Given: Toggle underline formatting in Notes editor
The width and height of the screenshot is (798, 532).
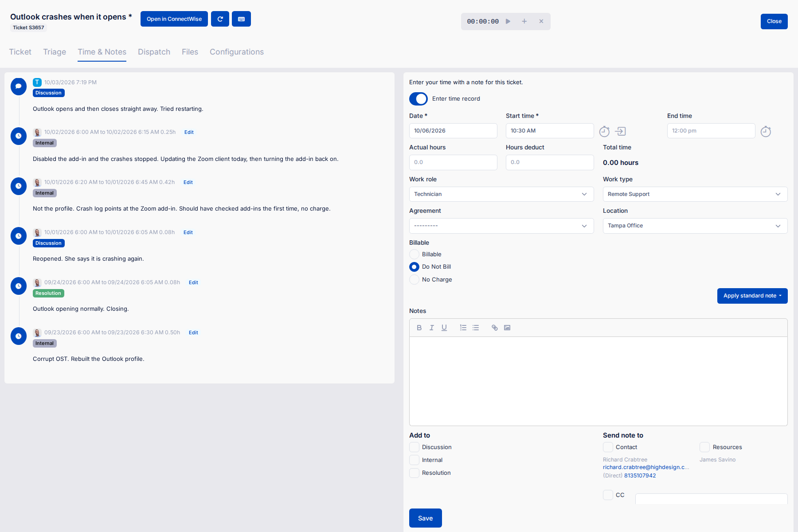Looking at the screenshot, I should [x=444, y=328].
